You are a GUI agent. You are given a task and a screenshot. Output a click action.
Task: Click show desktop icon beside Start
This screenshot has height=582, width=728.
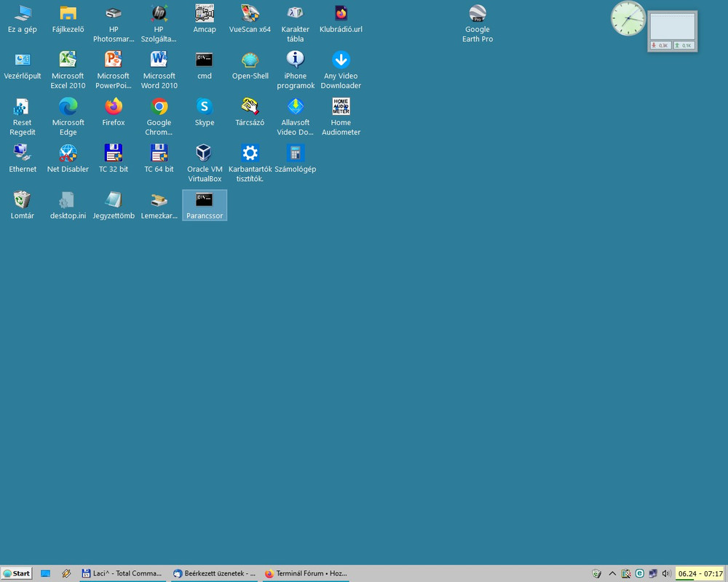pos(45,574)
